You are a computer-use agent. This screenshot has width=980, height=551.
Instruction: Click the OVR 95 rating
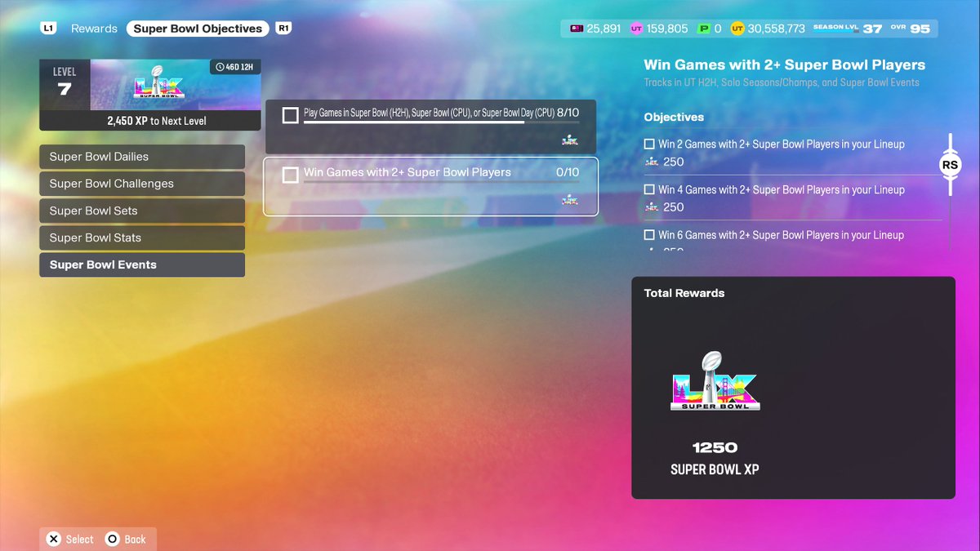(911, 29)
